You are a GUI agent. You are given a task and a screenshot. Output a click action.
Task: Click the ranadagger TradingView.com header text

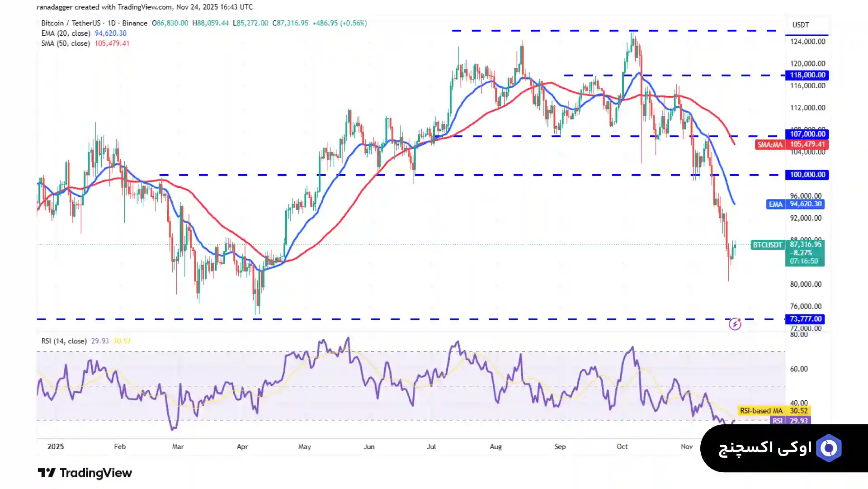(145, 7)
